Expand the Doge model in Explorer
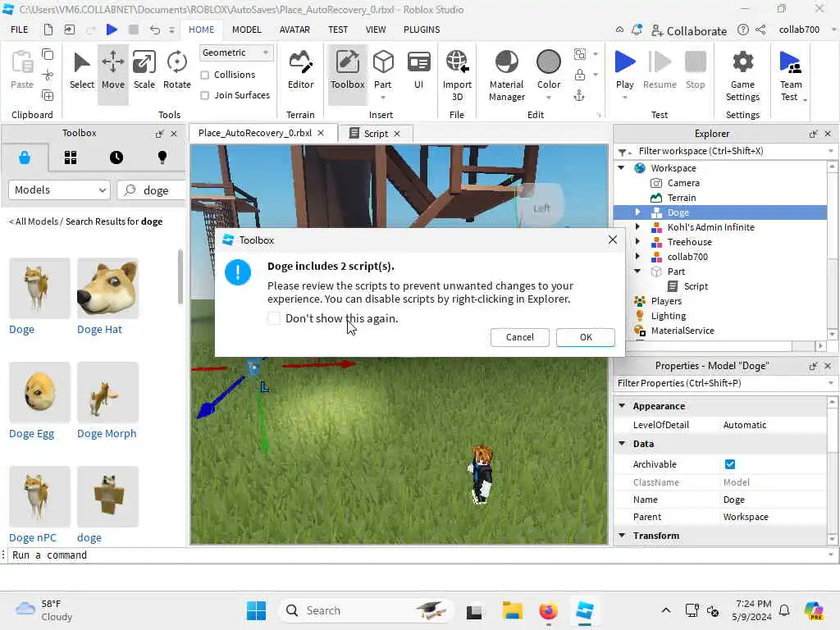840x630 pixels. pyautogui.click(x=637, y=212)
